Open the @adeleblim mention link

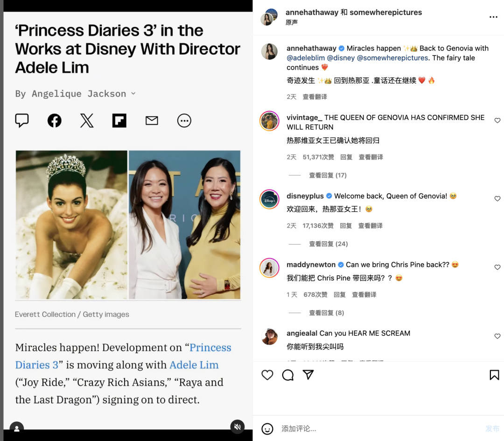(305, 58)
